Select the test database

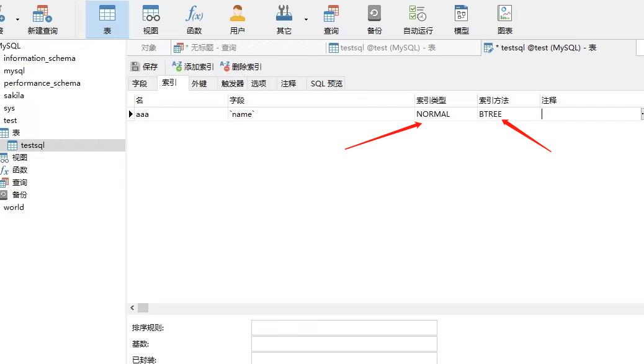(x=11, y=121)
